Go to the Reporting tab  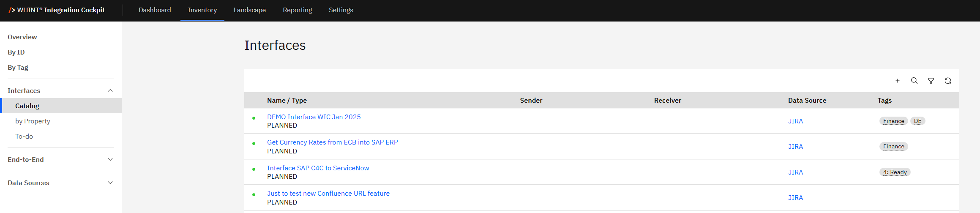click(x=297, y=10)
